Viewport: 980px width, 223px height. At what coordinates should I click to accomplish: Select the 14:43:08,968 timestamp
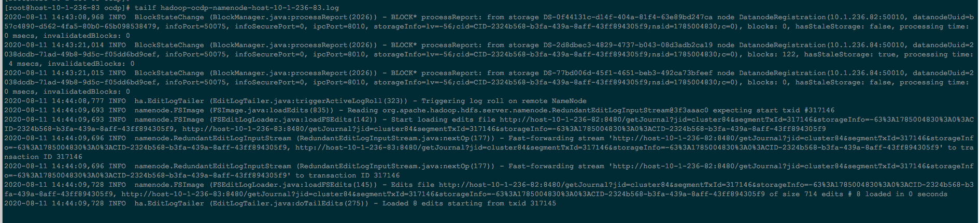tap(78, 17)
